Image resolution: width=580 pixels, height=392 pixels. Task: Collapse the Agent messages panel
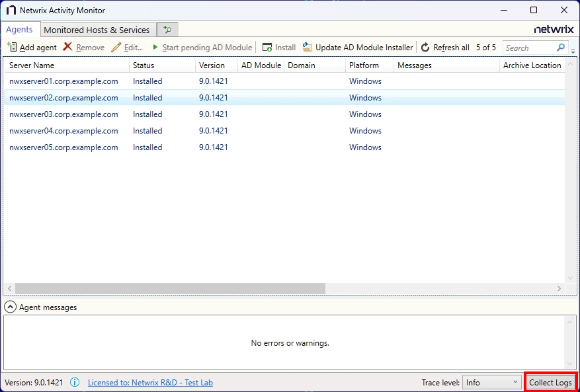click(11, 307)
